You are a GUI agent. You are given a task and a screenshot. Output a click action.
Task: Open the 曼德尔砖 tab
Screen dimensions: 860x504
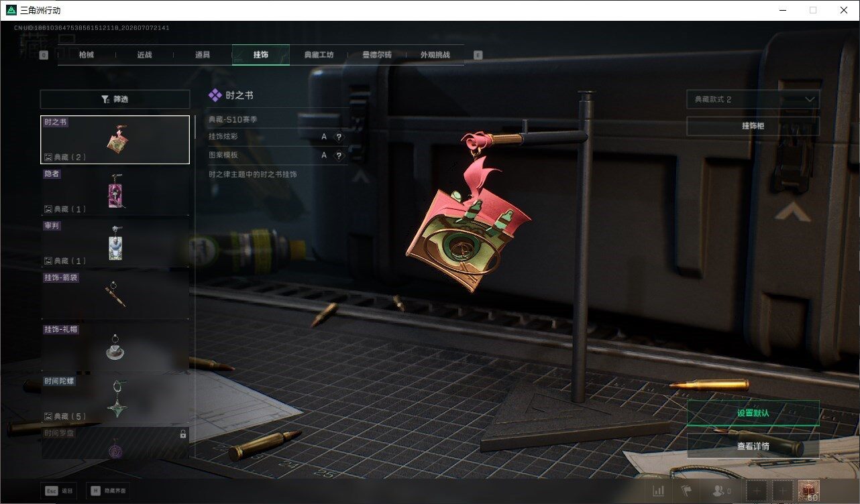(377, 55)
